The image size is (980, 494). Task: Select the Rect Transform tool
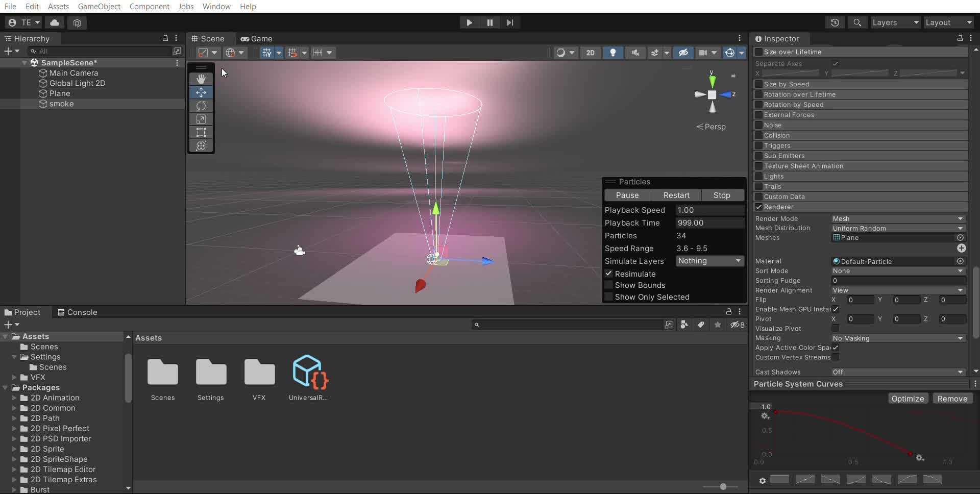[x=201, y=133]
